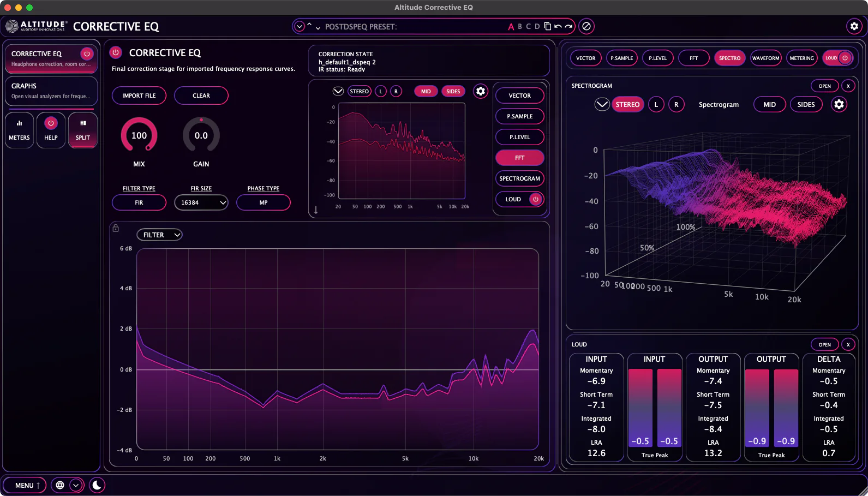Viewport: 868px width, 496px height.
Task: Click the globe language icon
Action: [x=60, y=485]
